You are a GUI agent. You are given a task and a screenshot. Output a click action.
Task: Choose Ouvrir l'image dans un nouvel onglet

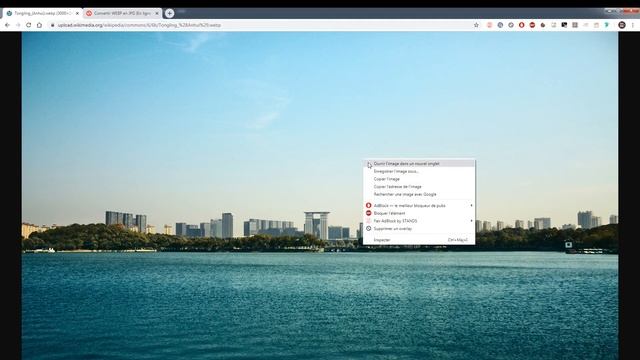(x=419, y=164)
